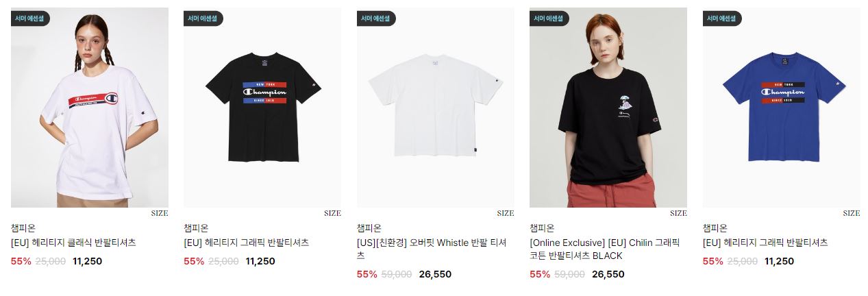Open the [EU] 헤리티지 클래식 반팔티셔츠 title link
This screenshot has height=296, width=868.
(x=73, y=243)
